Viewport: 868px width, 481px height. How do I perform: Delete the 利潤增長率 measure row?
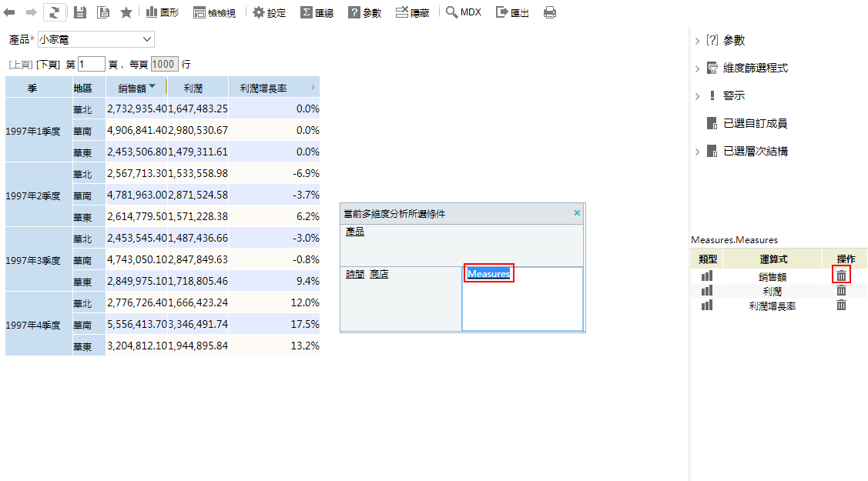pyautogui.click(x=841, y=306)
